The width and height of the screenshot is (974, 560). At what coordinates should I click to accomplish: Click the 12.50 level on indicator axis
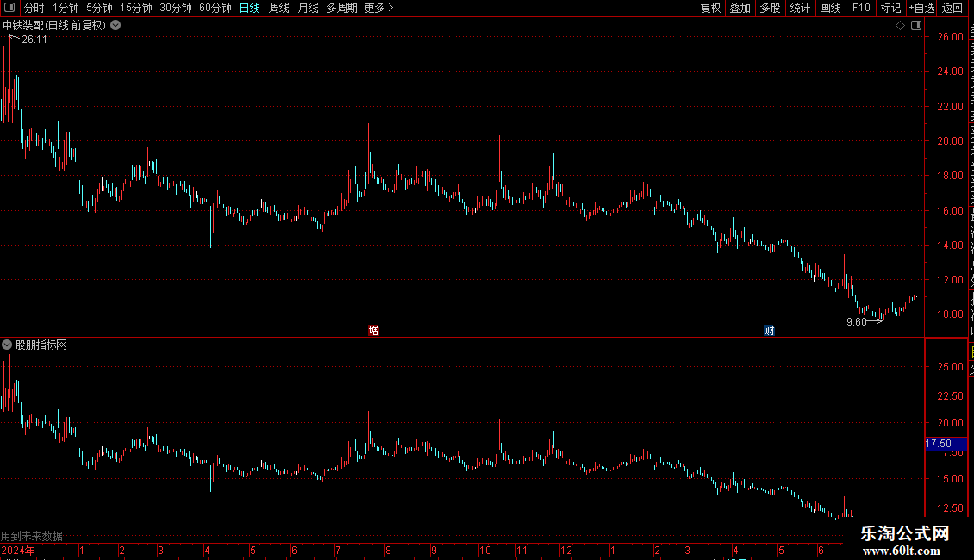951,507
